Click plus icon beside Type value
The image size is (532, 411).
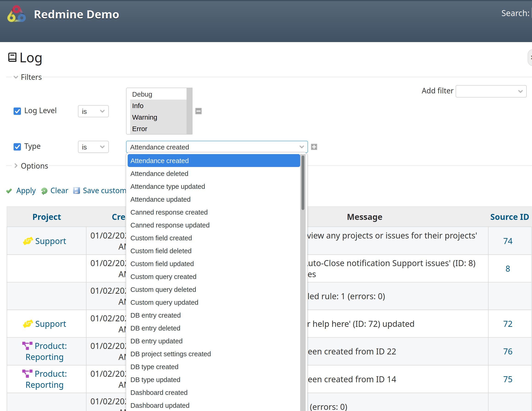pos(314,147)
